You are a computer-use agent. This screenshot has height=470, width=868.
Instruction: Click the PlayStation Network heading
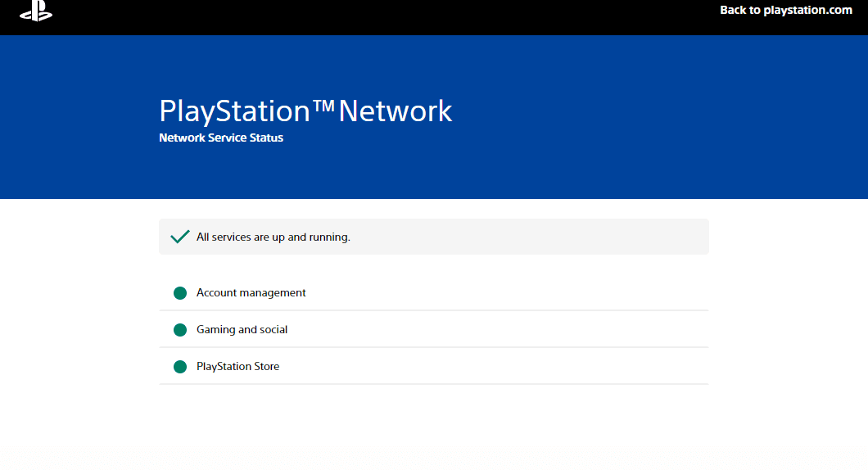[x=305, y=111]
